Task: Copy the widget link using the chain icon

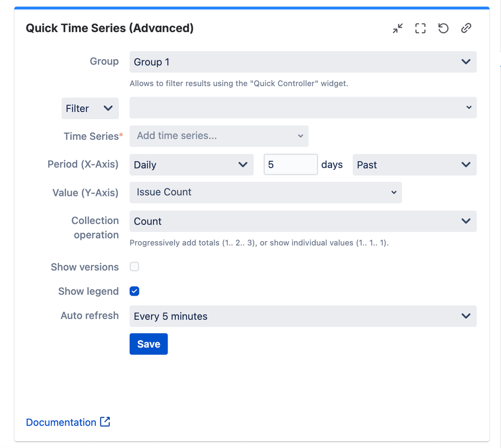Action: point(466,28)
